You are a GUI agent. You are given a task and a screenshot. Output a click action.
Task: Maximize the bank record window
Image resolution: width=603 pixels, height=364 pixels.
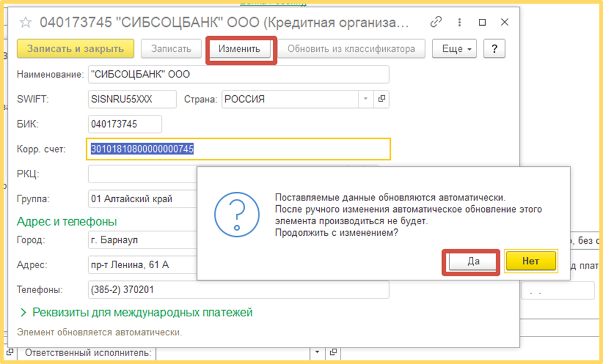point(483,22)
